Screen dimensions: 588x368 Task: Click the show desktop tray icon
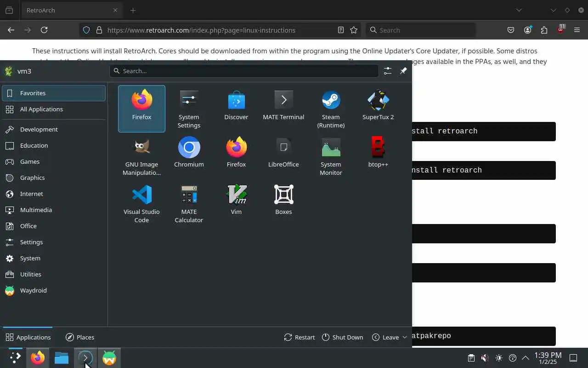tap(573, 358)
